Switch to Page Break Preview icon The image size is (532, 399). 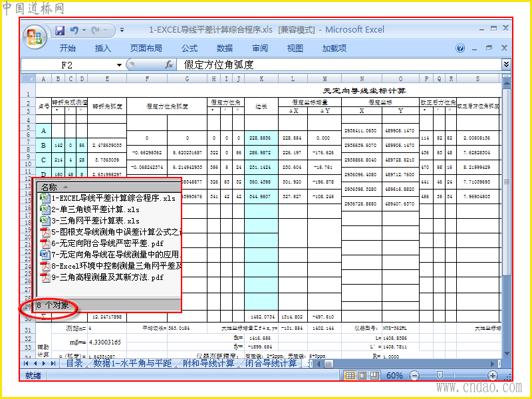tap(374, 375)
